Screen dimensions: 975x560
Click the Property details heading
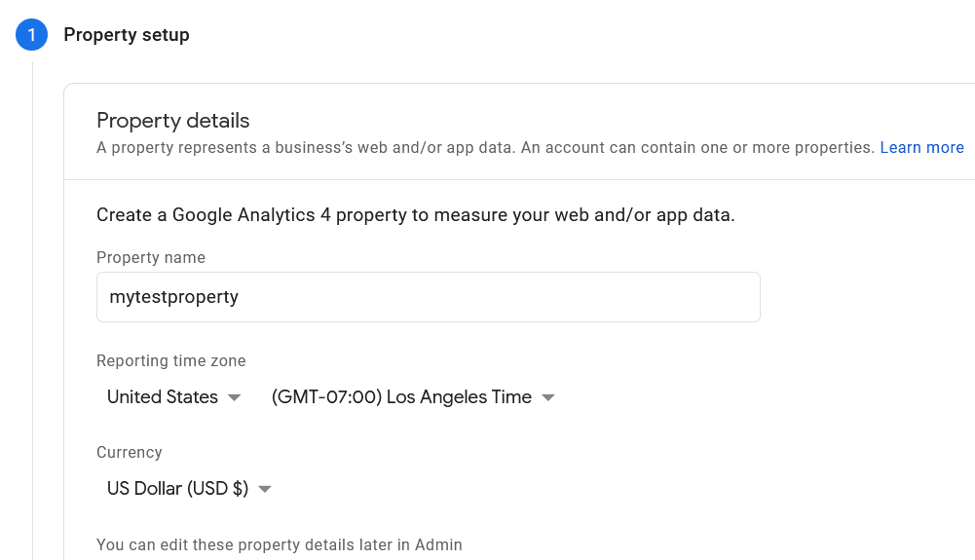coord(172,121)
